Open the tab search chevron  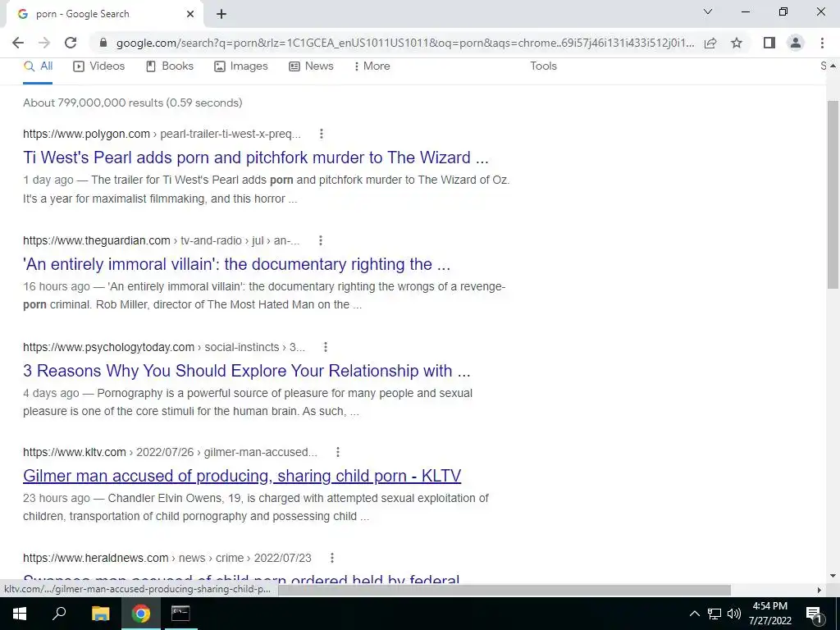point(708,11)
